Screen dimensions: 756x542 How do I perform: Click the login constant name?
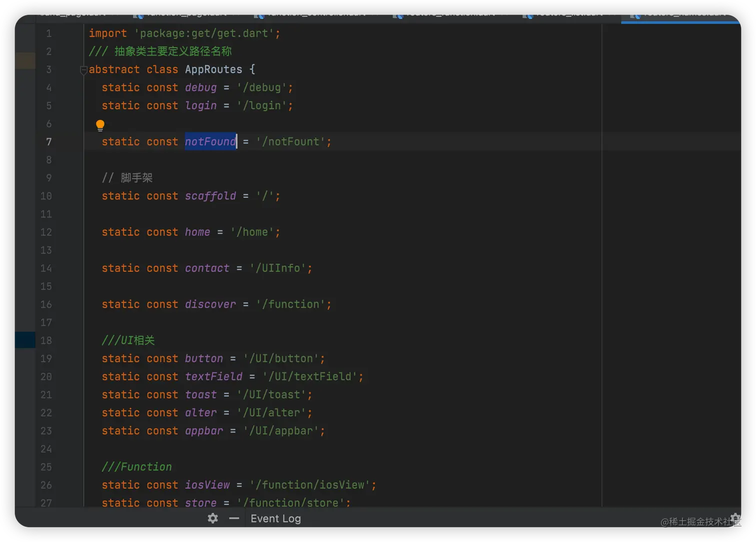tap(201, 105)
